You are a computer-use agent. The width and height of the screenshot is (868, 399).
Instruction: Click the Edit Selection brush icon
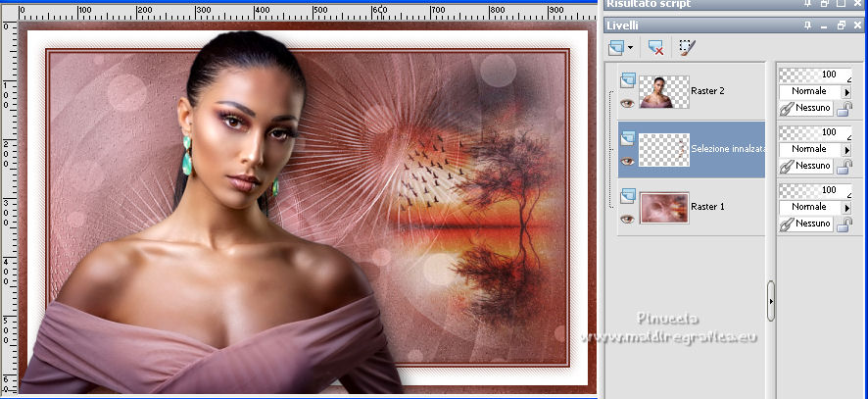pos(687,48)
